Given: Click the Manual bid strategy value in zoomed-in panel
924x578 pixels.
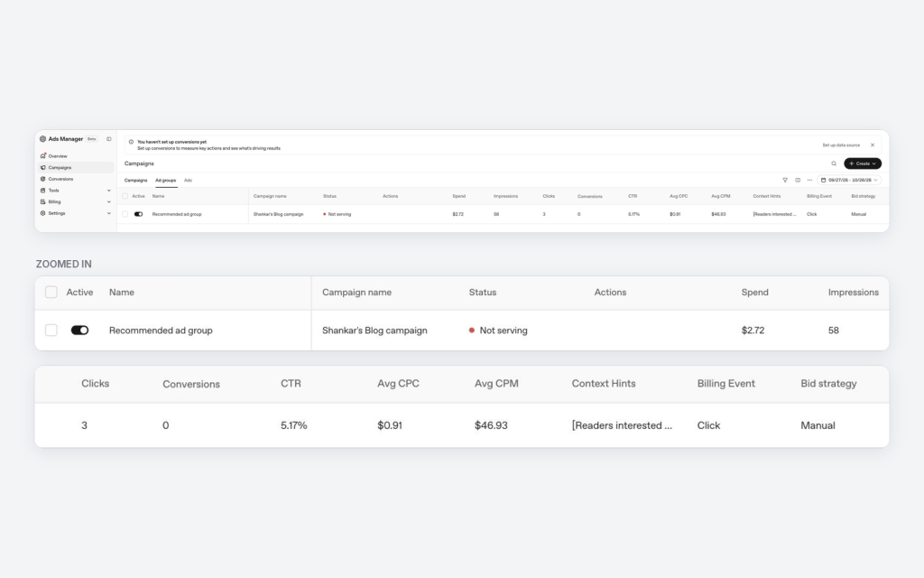Looking at the screenshot, I should pyautogui.click(x=818, y=425).
